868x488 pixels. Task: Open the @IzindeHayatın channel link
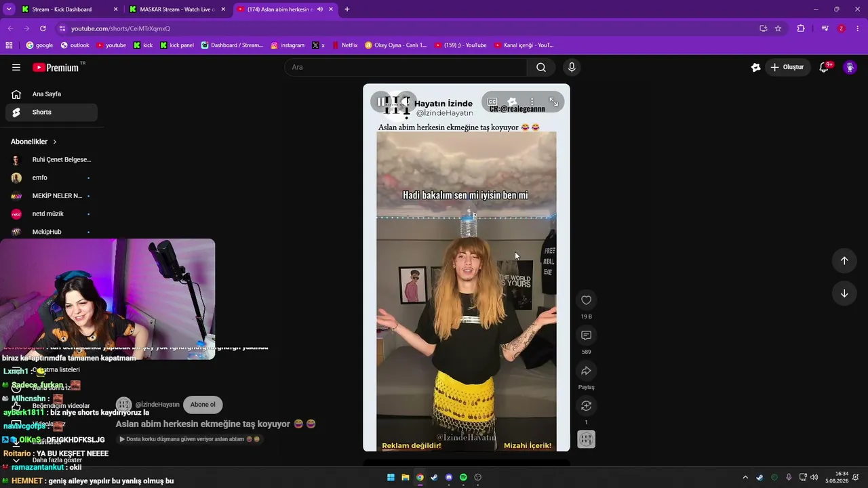tap(157, 405)
